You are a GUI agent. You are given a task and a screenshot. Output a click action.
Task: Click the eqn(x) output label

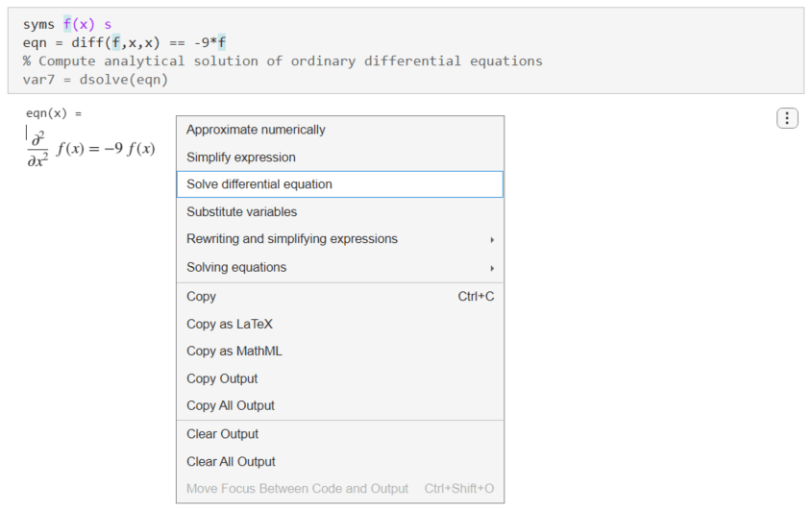coord(53,113)
